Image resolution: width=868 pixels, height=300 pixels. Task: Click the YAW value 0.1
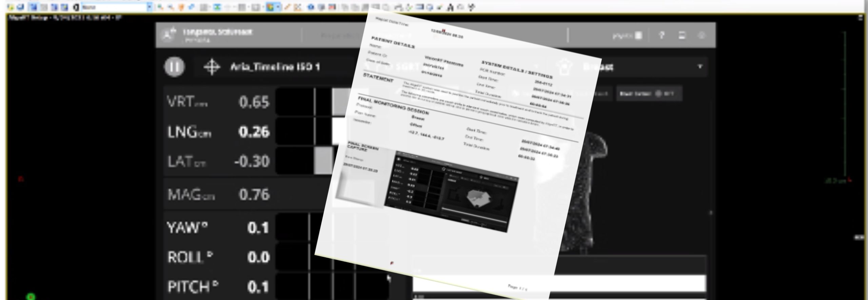coord(258,228)
